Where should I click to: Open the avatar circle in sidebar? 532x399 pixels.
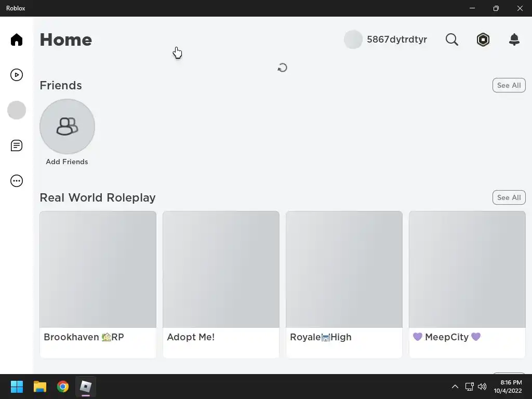click(16, 110)
